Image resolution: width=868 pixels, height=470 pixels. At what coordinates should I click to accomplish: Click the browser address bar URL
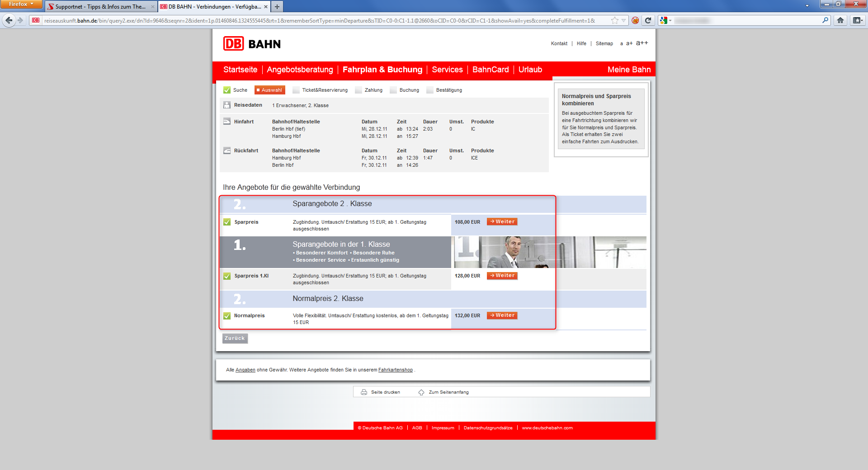click(320, 20)
